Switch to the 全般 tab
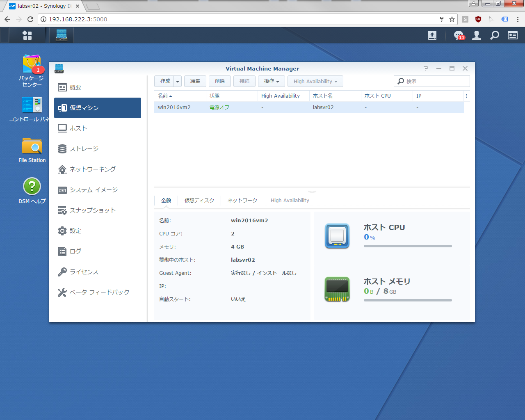 click(166, 201)
